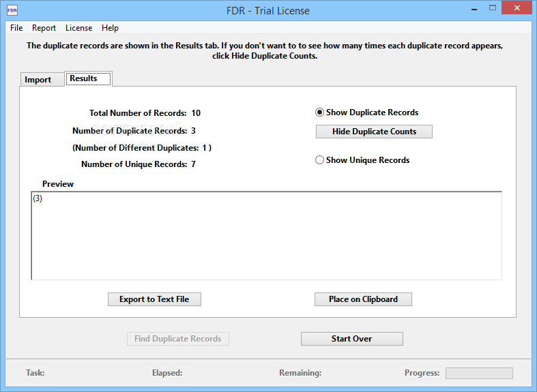This screenshot has height=392, width=537.
Task: Close the FDR window
Action: tap(517, 8)
